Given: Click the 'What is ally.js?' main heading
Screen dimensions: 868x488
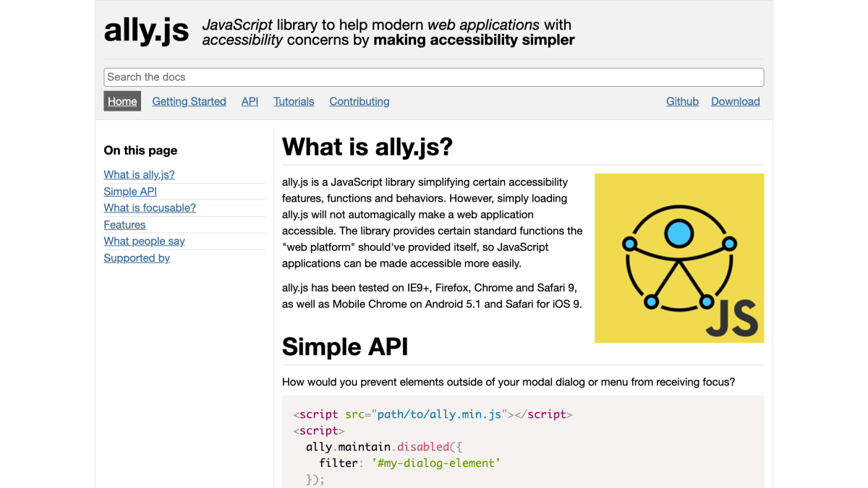Looking at the screenshot, I should pyautogui.click(x=367, y=147).
